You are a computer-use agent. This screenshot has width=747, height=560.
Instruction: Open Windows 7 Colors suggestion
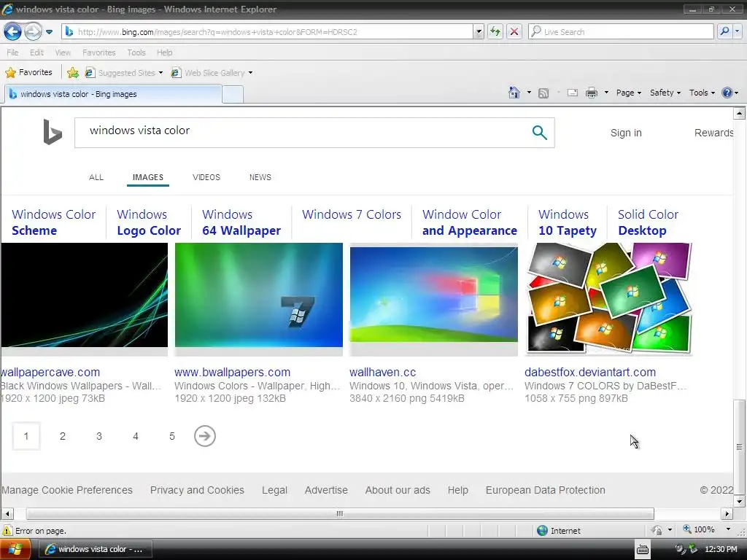click(x=352, y=215)
